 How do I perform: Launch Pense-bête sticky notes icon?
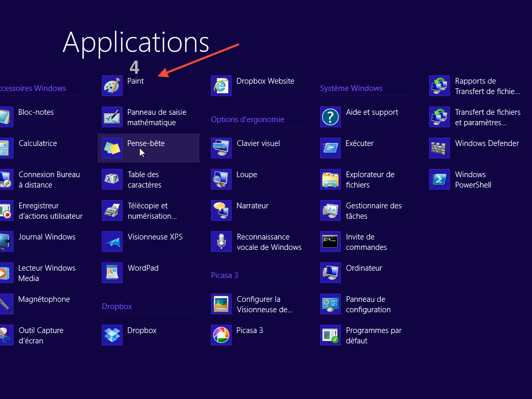point(112,148)
